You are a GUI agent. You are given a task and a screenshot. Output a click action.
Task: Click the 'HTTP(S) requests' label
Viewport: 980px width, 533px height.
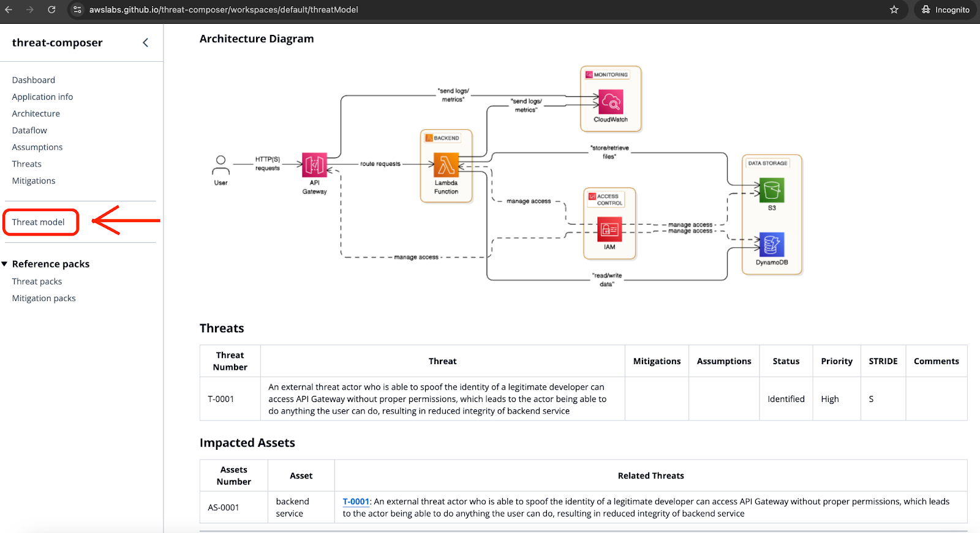pyautogui.click(x=268, y=163)
